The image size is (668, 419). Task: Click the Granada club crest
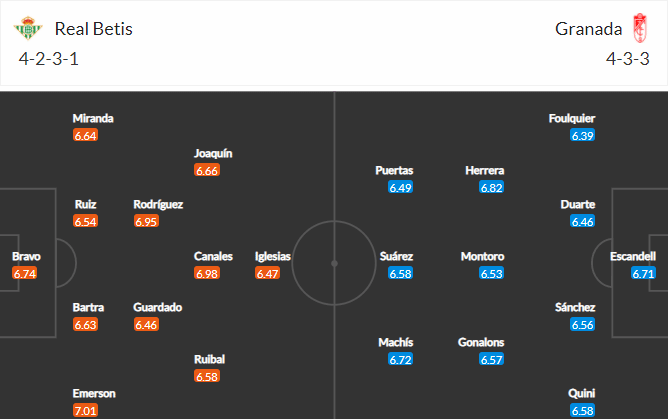pos(639,28)
